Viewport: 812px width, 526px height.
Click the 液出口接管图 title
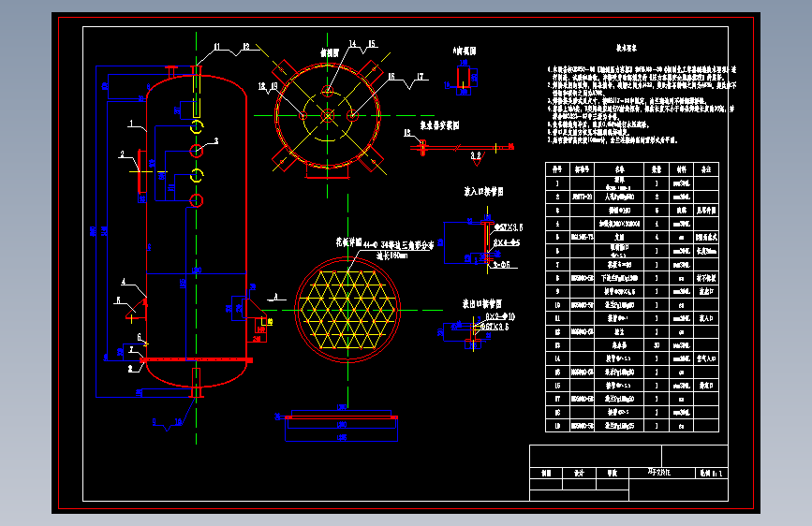coord(481,304)
